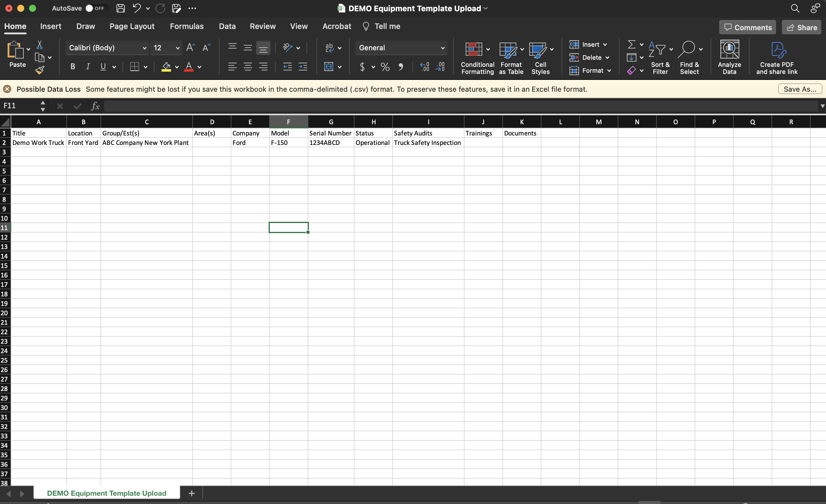The height and width of the screenshot is (504, 826).
Task: Add a new sheet with plus button
Action: pos(191,493)
